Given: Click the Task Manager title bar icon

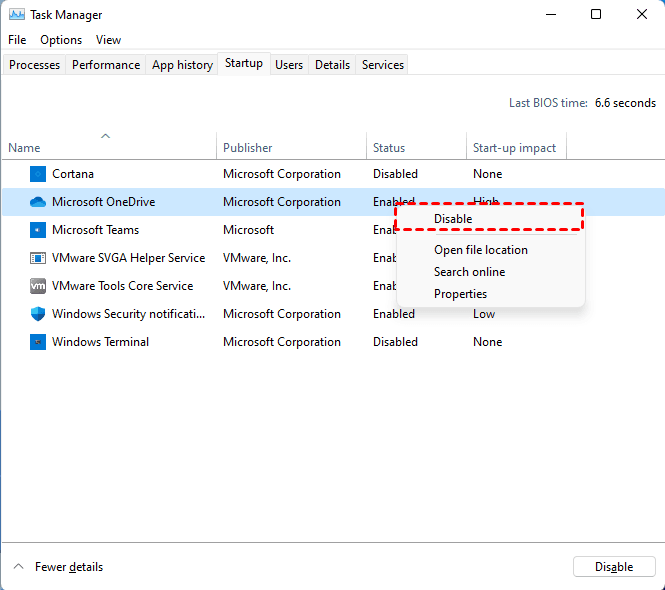Looking at the screenshot, I should pos(17,15).
